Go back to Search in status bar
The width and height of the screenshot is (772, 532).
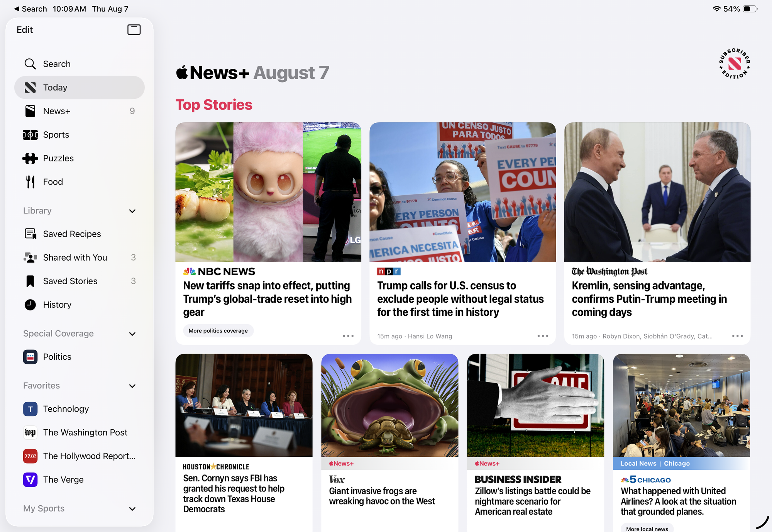tap(30, 9)
